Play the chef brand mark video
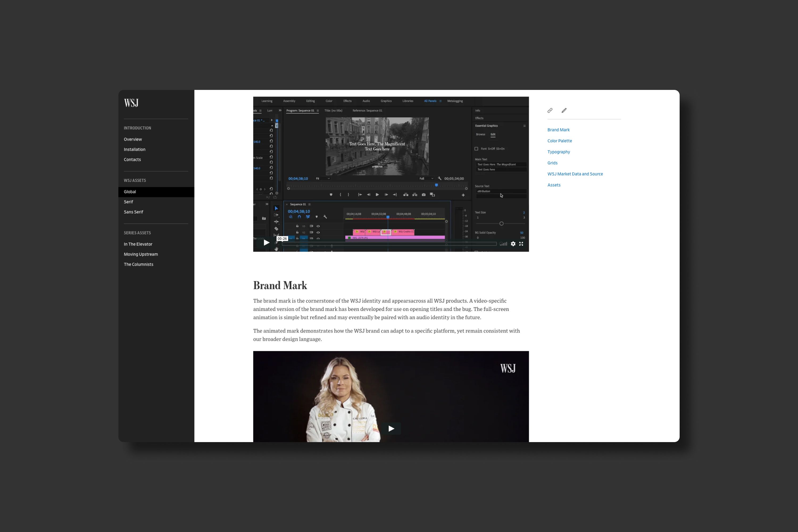This screenshot has width=798, height=532. coord(391,429)
